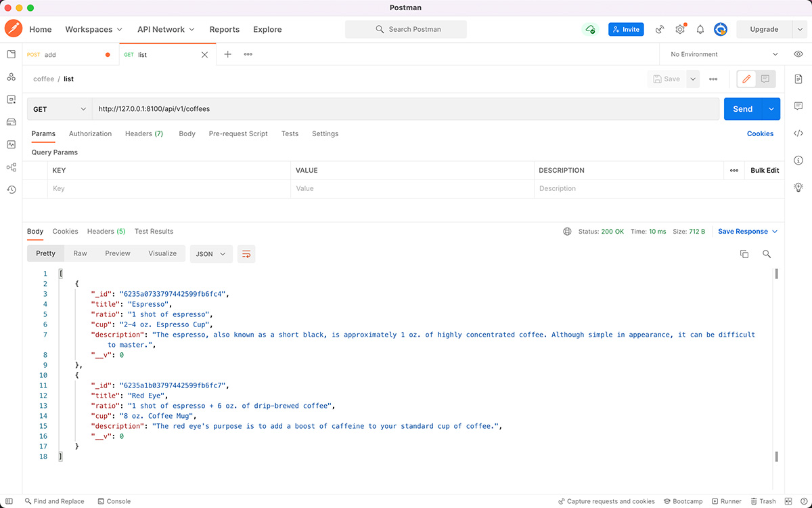
Task: Open the tab options ellipsis next to plus
Action: [248, 54]
